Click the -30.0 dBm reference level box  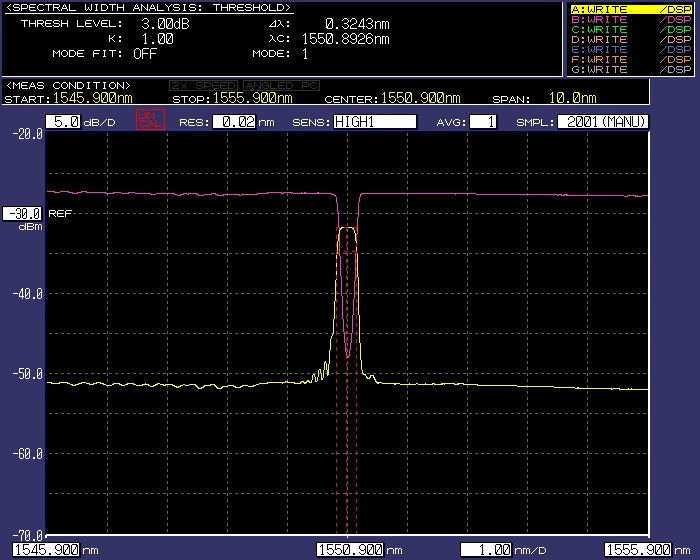click(x=22, y=214)
